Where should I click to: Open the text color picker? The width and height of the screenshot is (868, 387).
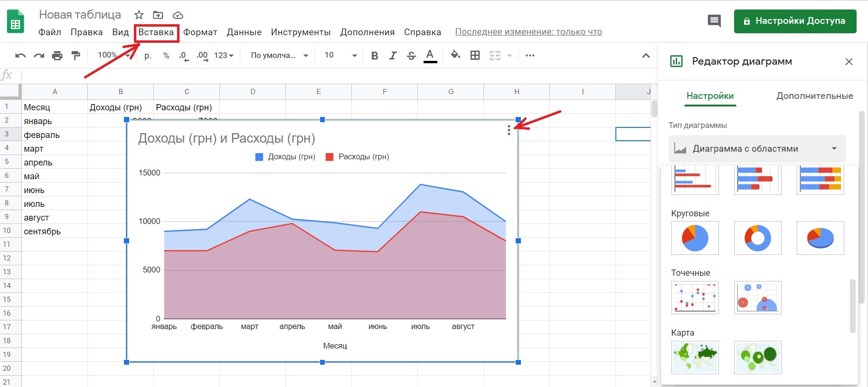pyautogui.click(x=430, y=56)
